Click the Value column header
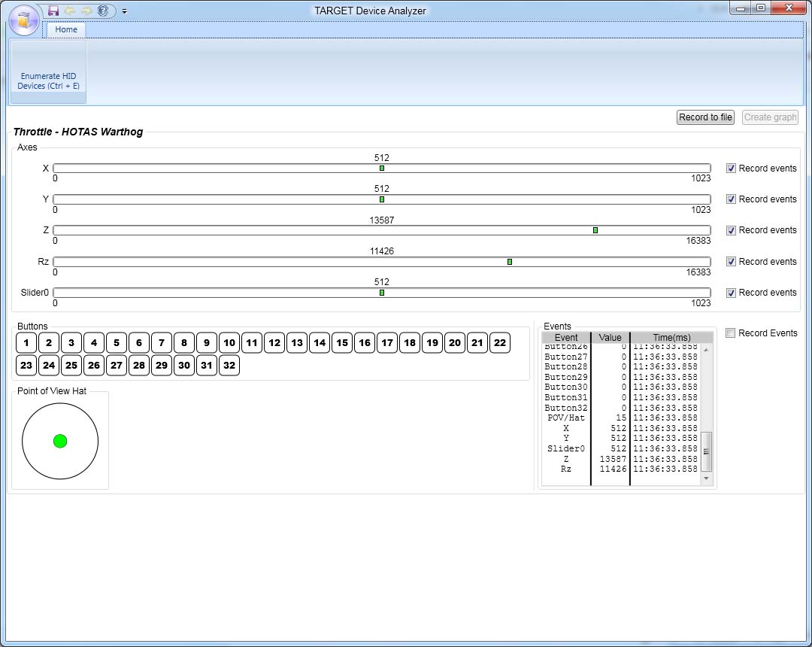Screen dimensions: 812x647 click(610, 337)
